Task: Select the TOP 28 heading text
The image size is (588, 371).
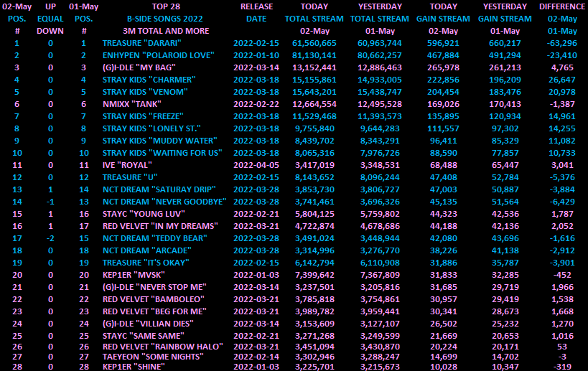Action: click(166, 6)
